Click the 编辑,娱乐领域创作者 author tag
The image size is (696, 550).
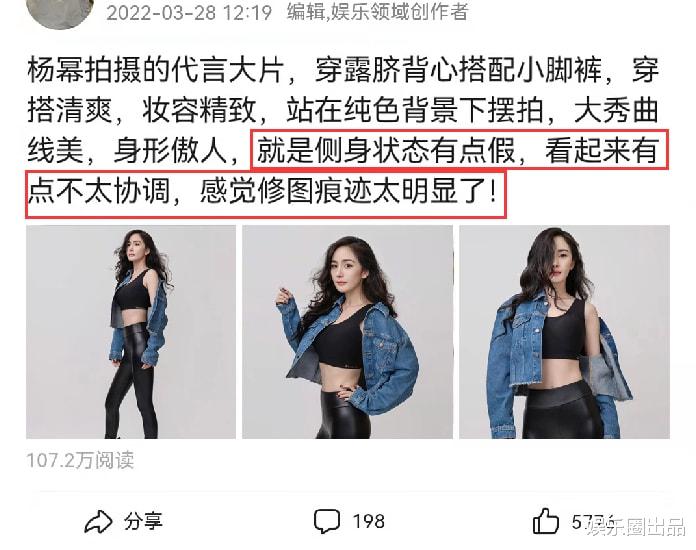[x=377, y=12]
